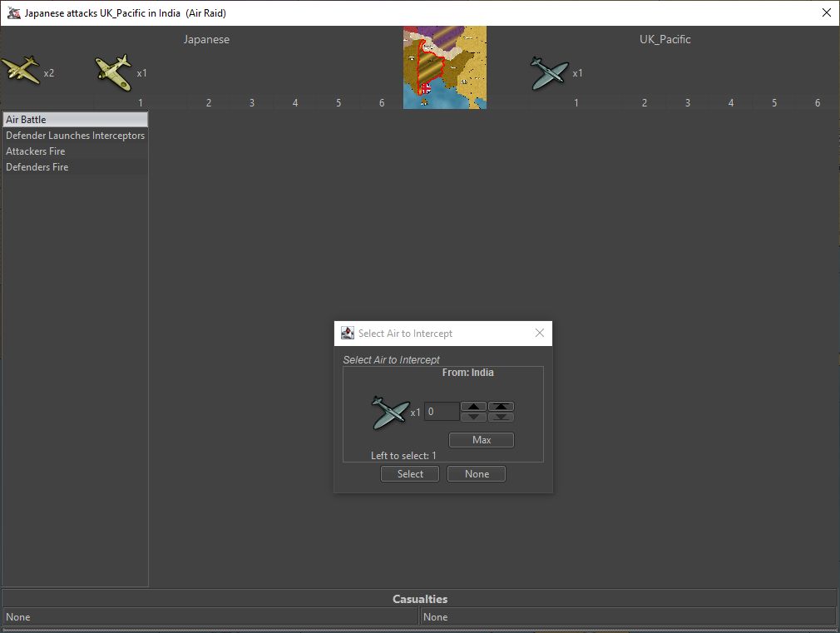Select Defender Launches Interceptors step

[x=75, y=136]
